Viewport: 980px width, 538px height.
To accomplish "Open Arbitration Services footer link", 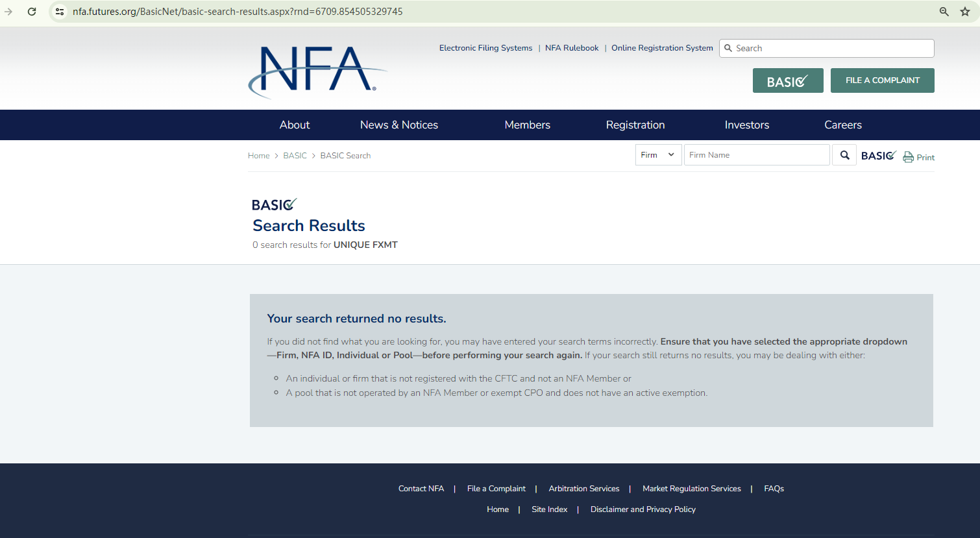I will (583, 489).
